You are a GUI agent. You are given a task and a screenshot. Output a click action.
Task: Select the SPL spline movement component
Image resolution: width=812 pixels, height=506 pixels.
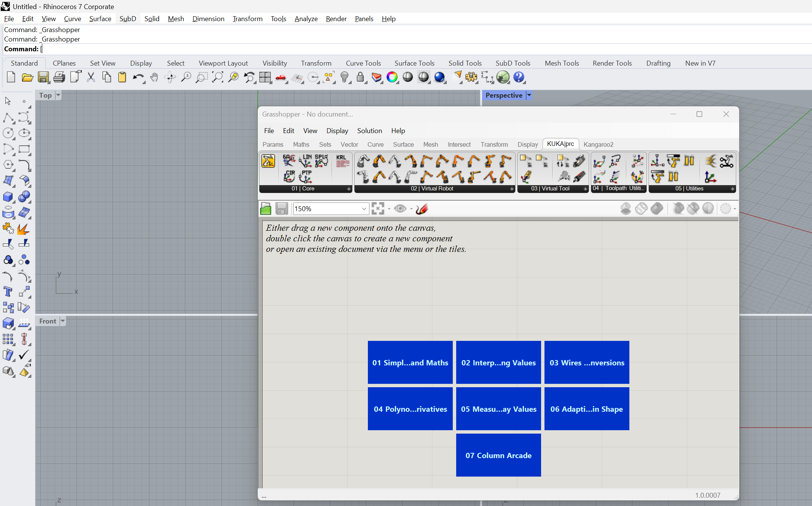point(321,161)
